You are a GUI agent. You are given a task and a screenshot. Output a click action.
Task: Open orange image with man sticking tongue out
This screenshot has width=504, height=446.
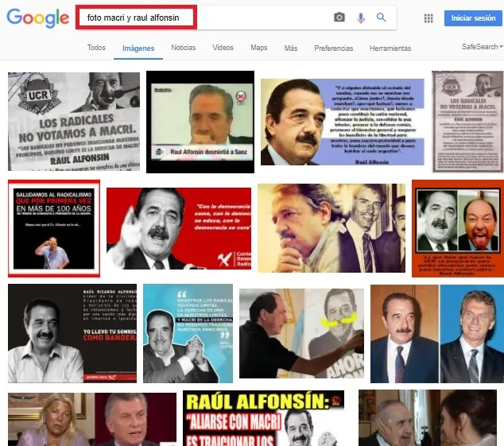458,229
